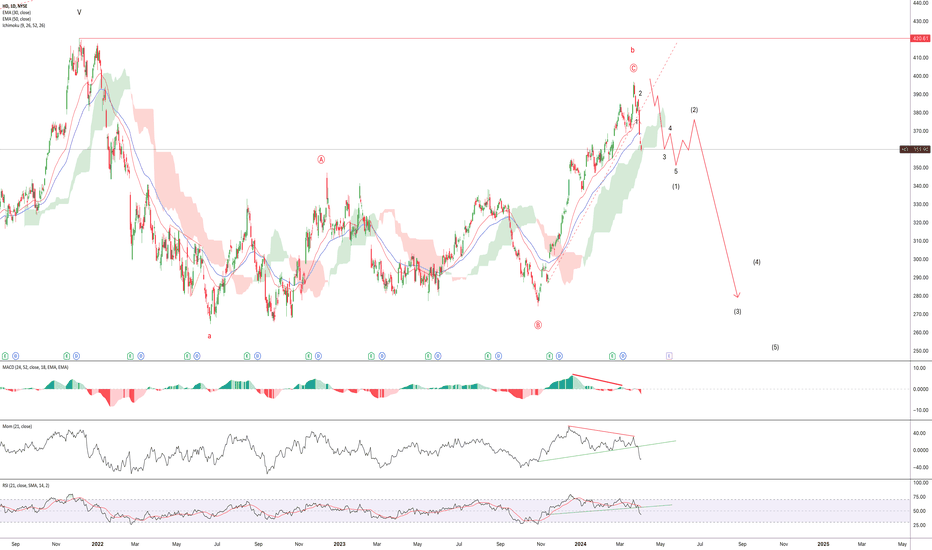
Task: Click the 300.00 value on the price axis
Action: click(921, 259)
